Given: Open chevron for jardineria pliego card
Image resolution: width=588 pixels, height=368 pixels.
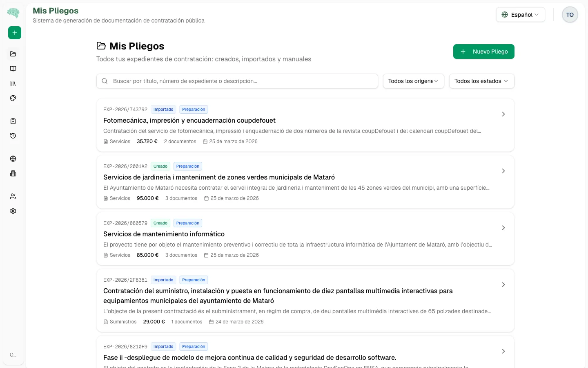Looking at the screenshot, I should [x=503, y=171].
